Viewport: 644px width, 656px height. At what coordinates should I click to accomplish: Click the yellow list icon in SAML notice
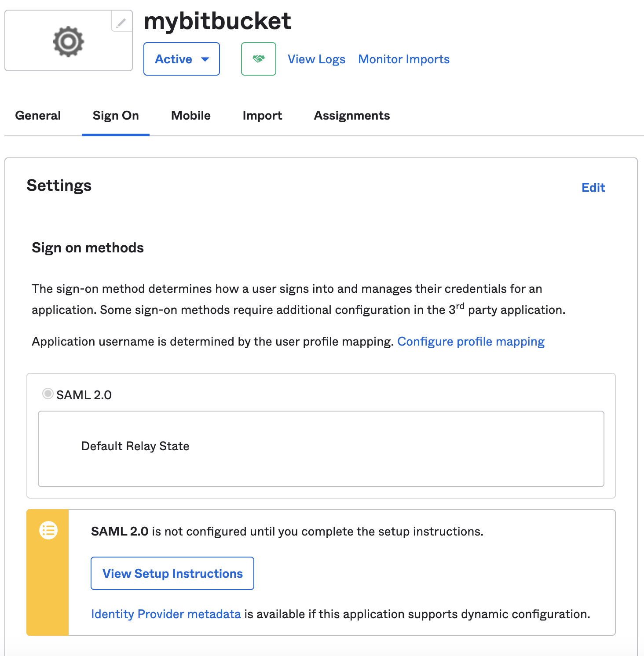(48, 530)
